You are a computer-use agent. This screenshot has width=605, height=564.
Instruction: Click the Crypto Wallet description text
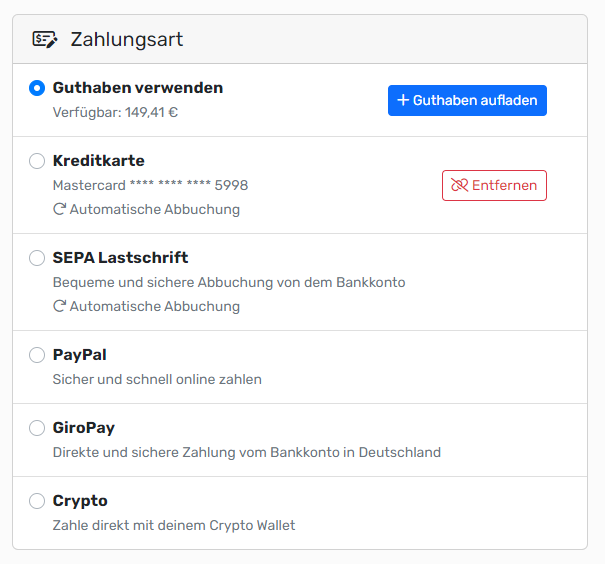click(174, 525)
